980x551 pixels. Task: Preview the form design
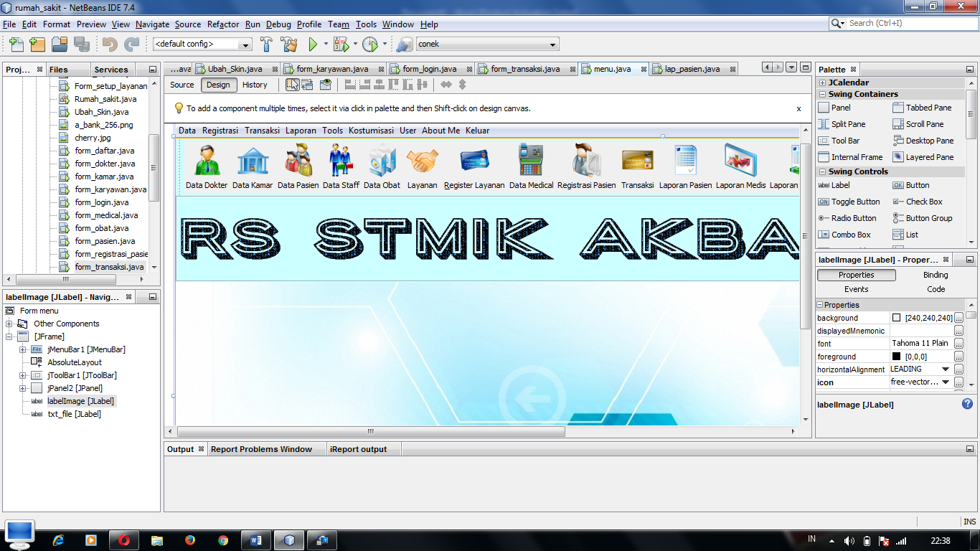[325, 85]
